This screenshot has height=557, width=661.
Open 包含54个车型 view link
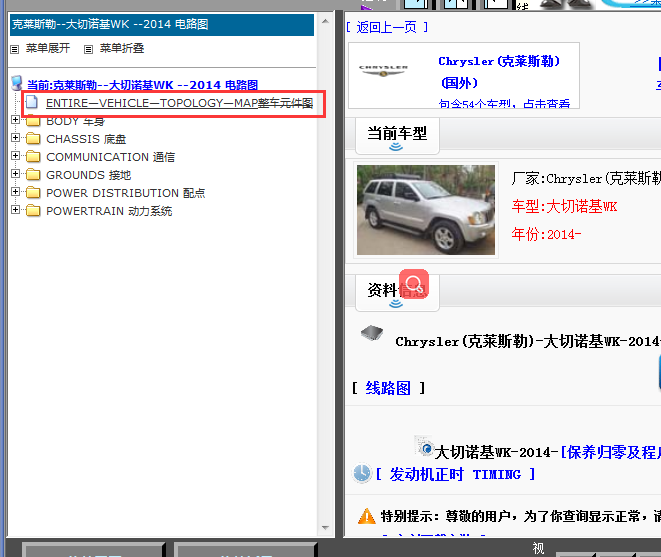coord(504,104)
